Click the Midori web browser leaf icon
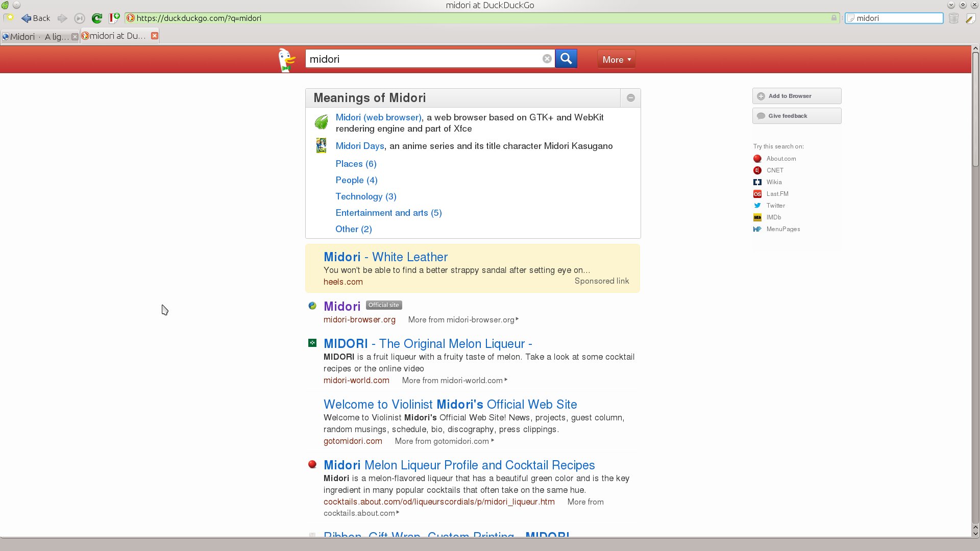 click(321, 122)
